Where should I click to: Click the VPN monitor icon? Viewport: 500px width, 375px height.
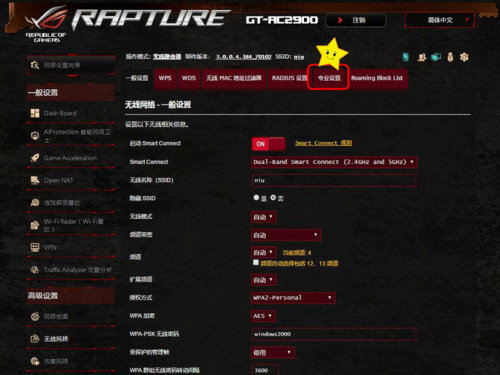35,247
